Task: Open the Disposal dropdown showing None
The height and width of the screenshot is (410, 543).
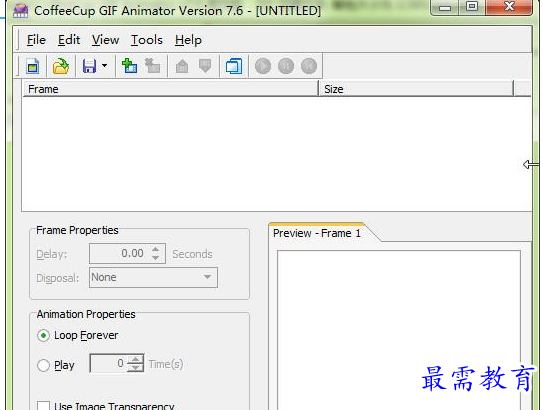Action: click(153, 277)
